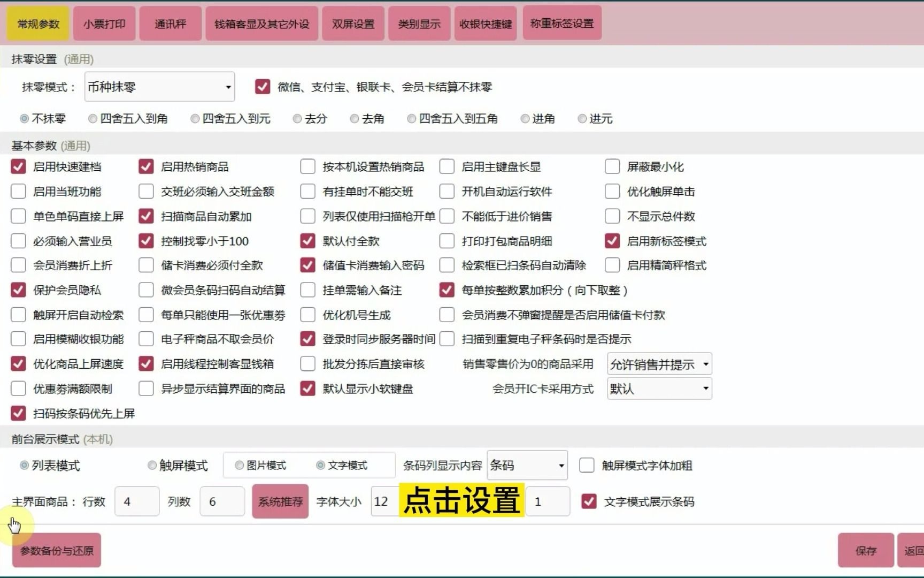Viewport: 924px width, 578px height.
Task: Open the 小票打印 tab
Action: click(x=104, y=24)
